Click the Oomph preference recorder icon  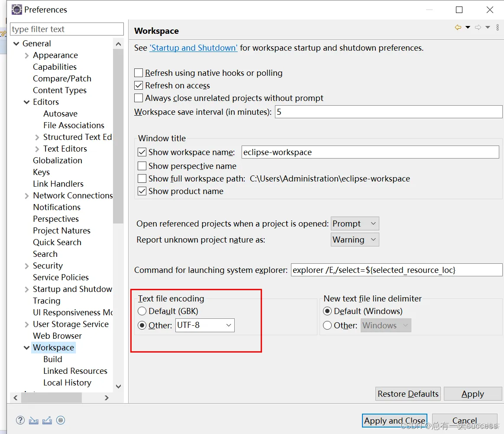coord(61,420)
